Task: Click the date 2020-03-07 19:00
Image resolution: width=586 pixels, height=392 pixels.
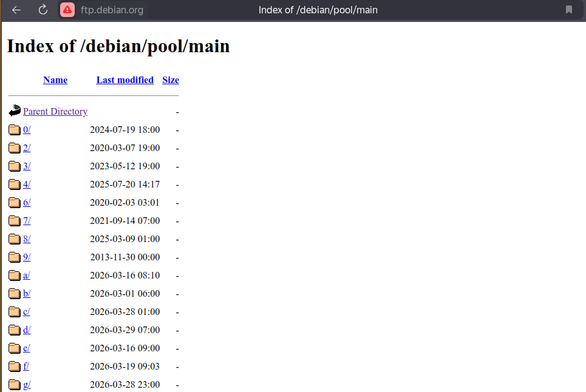Action: point(125,148)
